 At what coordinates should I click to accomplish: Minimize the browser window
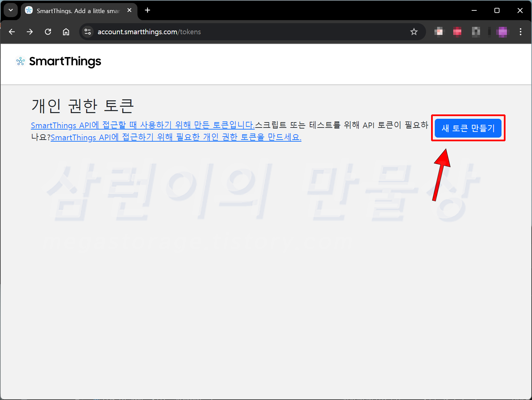(474, 10)
